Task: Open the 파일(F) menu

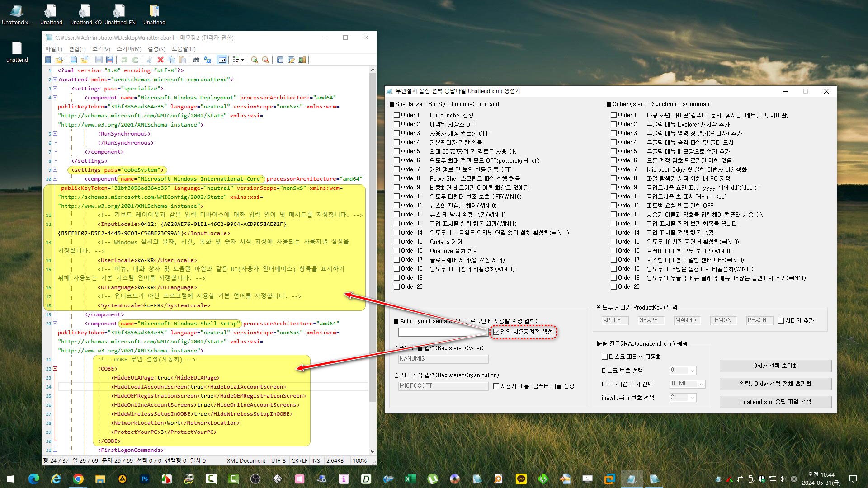Action: point(53,49)
